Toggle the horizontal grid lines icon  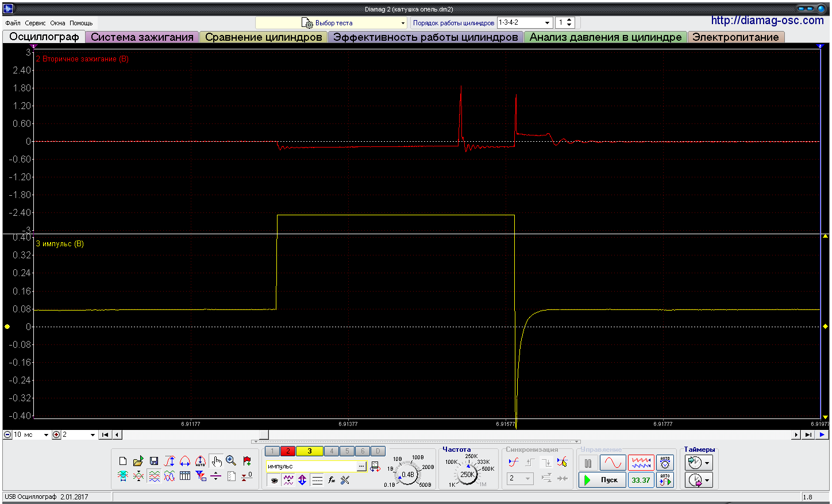(x=317, y=480)
